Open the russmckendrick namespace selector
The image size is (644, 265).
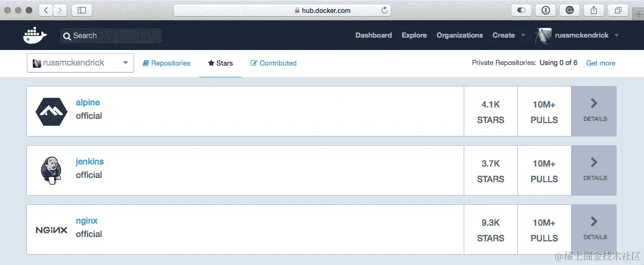click(80, 63)
